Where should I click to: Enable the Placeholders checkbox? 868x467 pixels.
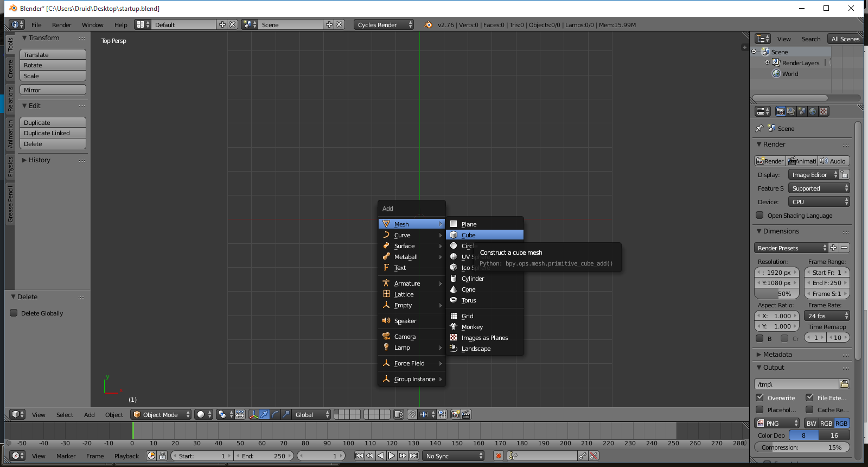click(759, 409)
